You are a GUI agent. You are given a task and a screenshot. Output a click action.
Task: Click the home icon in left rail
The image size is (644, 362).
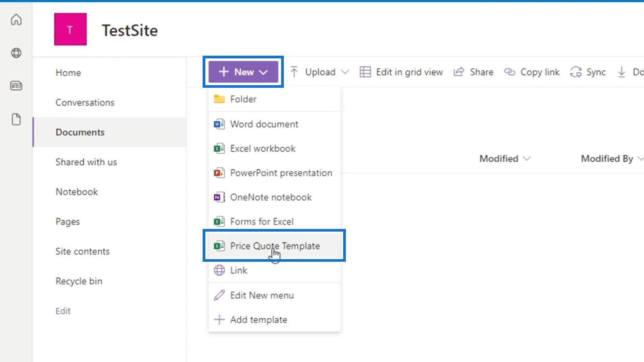coord(16,19)
